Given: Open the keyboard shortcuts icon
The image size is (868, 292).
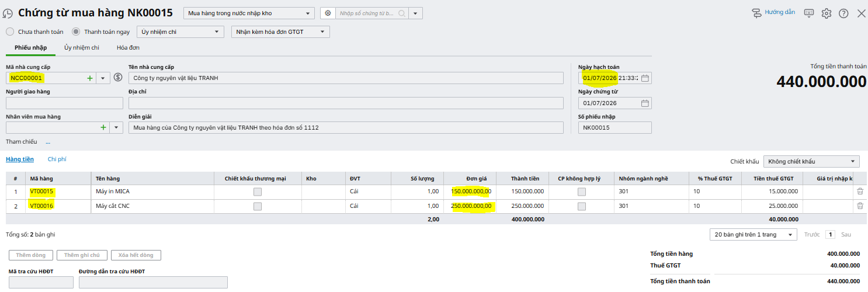Looking at the screenshot, I should pos(809,13).
